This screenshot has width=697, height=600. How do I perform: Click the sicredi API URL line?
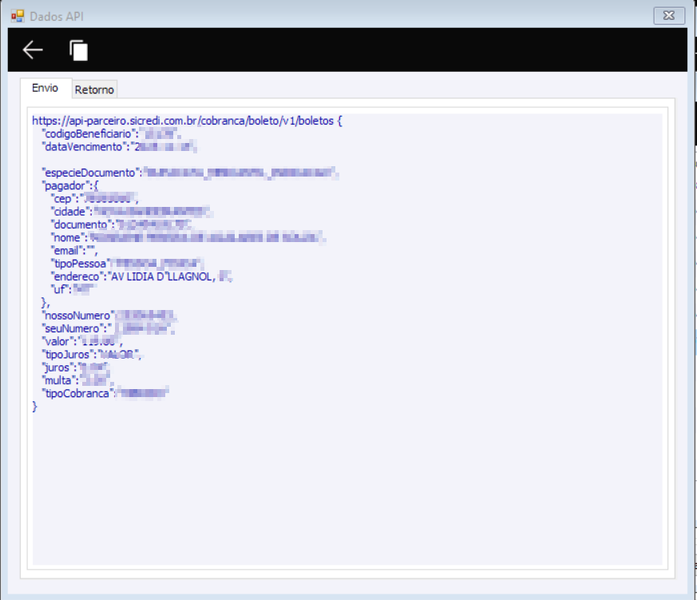tap(187, 121)
